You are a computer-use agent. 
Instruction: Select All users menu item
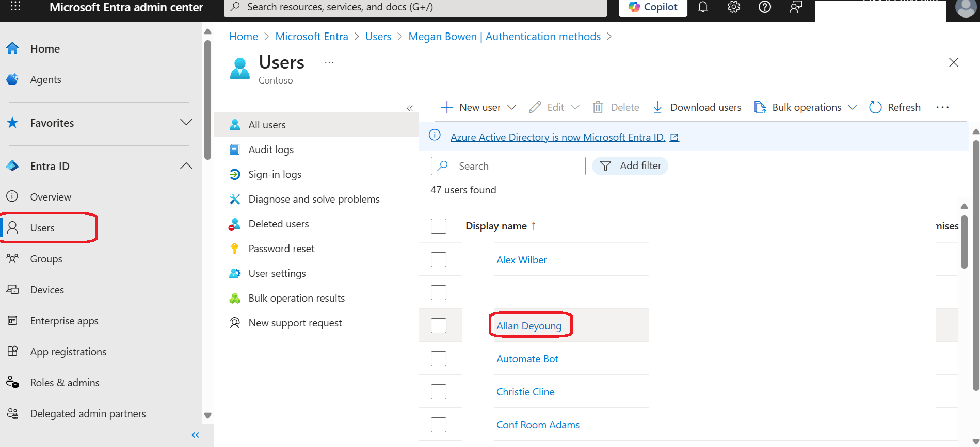[316, 125]
